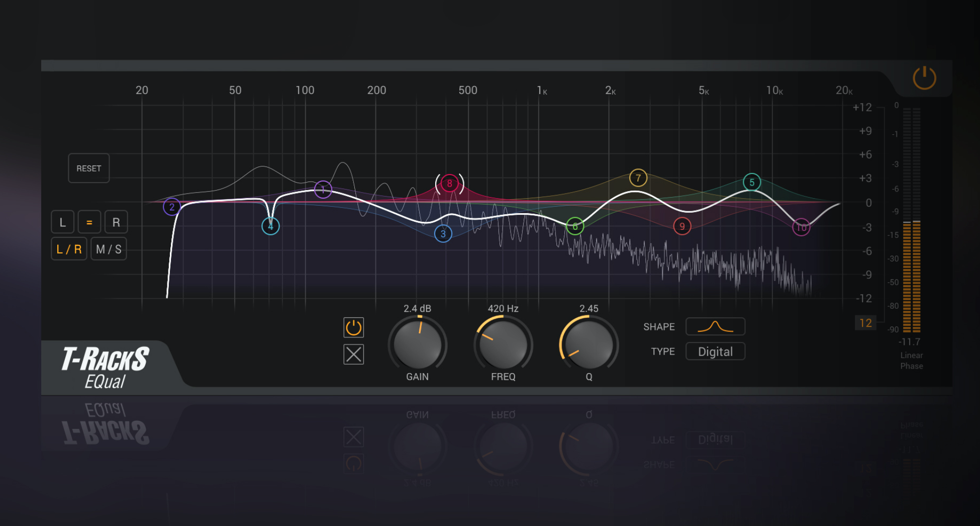Screen dimensions: 980x526
Task: Open the TYPE Digital dropdown
Action: point(715,352)
